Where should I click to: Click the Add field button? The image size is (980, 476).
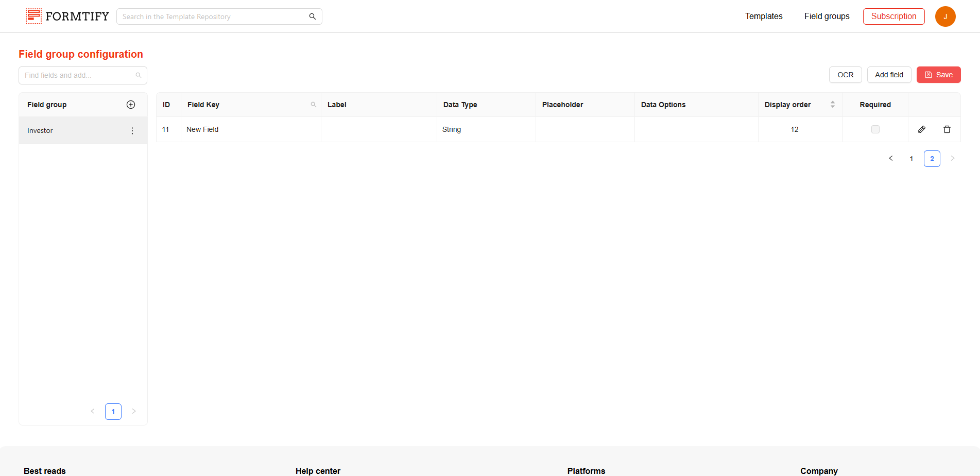click(x=889, y=75)
